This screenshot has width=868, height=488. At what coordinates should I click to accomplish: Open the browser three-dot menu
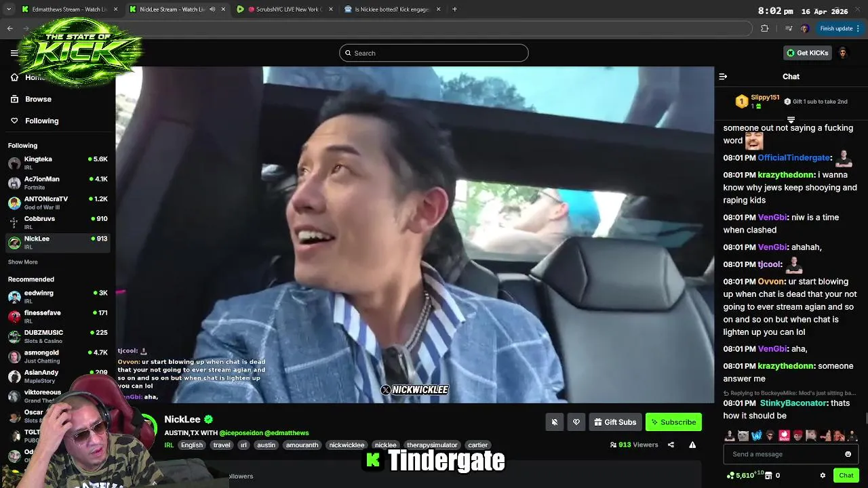click(859, 28)
